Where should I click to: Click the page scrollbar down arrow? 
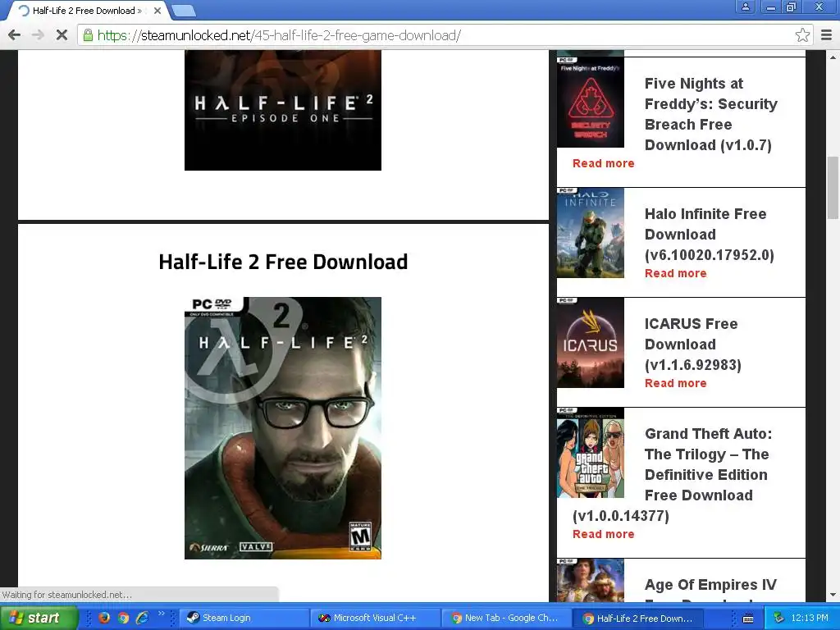pyautogui.click(x=833, y=596)
